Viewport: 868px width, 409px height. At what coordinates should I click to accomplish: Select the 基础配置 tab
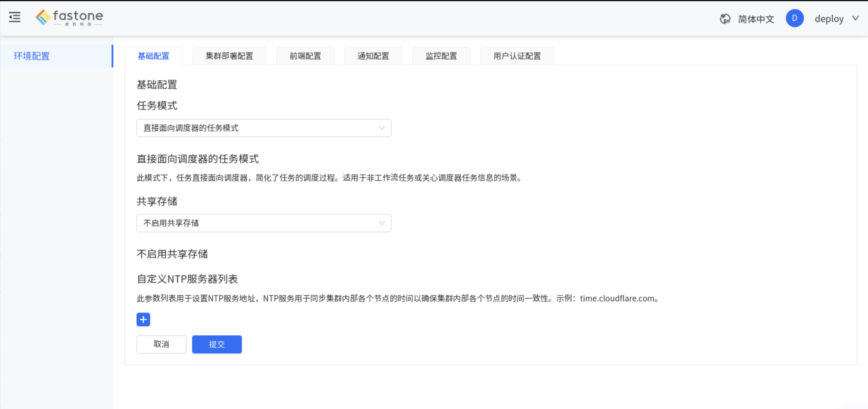coord(154,56)
